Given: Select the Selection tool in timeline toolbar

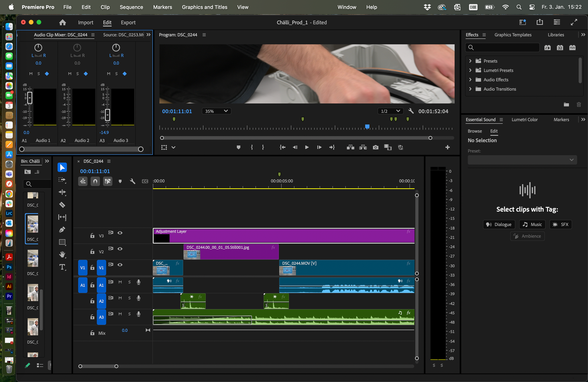Looking at the screenshot, I should coord(62,167).
